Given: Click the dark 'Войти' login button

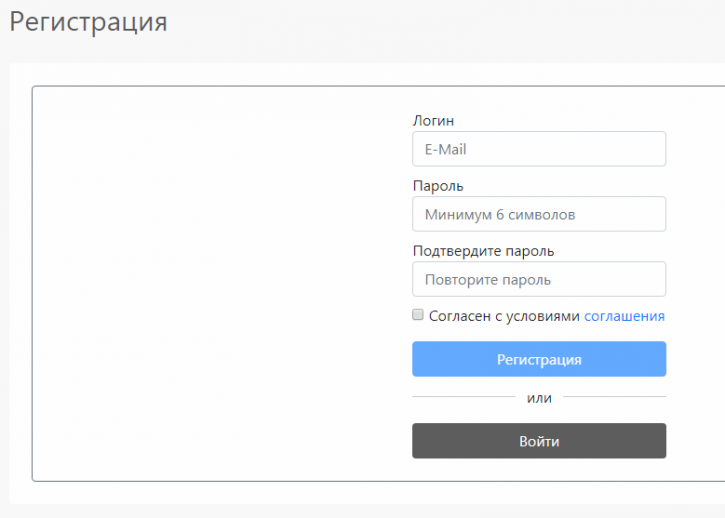Looking at the screenshot, I should tap(539, 441).
